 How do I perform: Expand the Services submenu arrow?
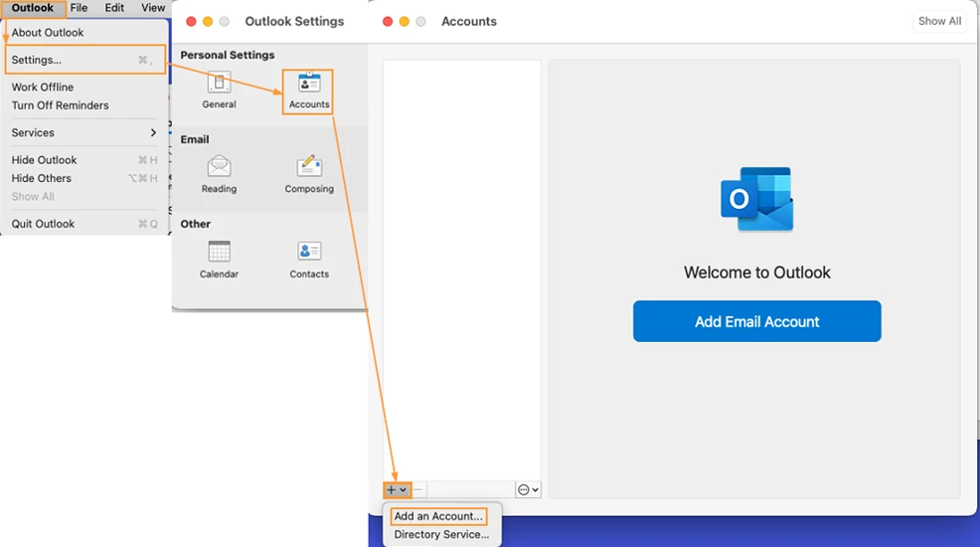tap(153, 132)
